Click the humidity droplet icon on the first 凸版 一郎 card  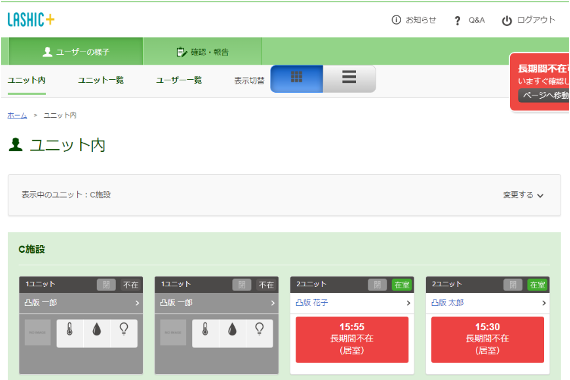(97, 330)
